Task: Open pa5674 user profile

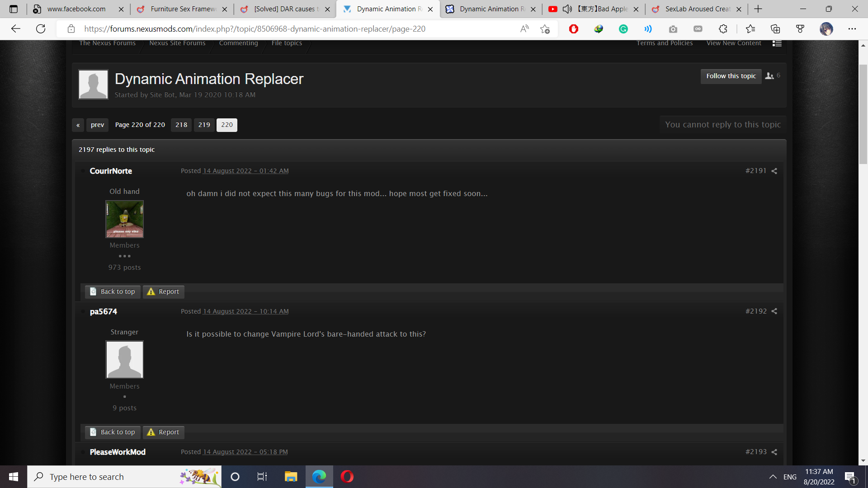Action: click(104, 312)
